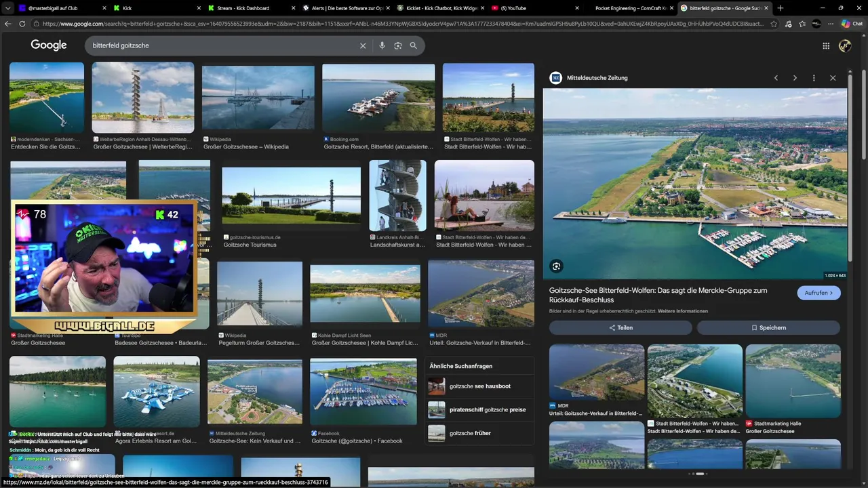This screenshot has width=868, height=488.
Task: Open related image captioned MDR Urteil in panel
Action: [x=596, y=373]
